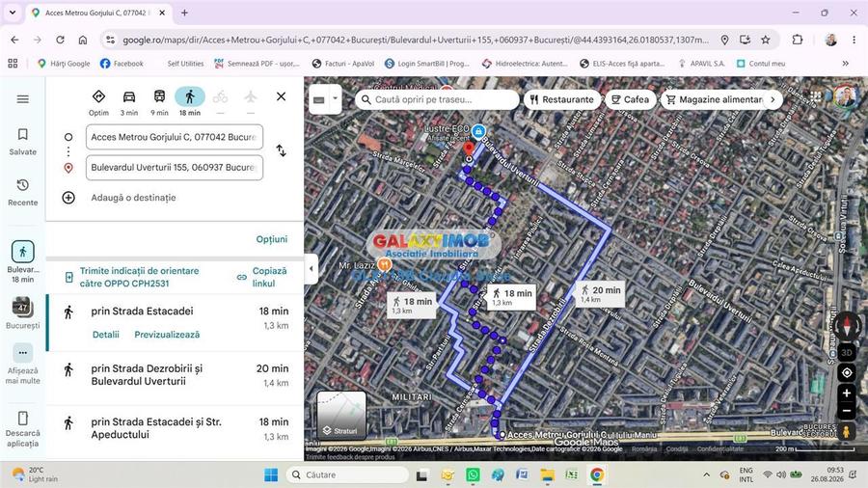
Task: Bookmark this page with star
Action: click(766, 40)
